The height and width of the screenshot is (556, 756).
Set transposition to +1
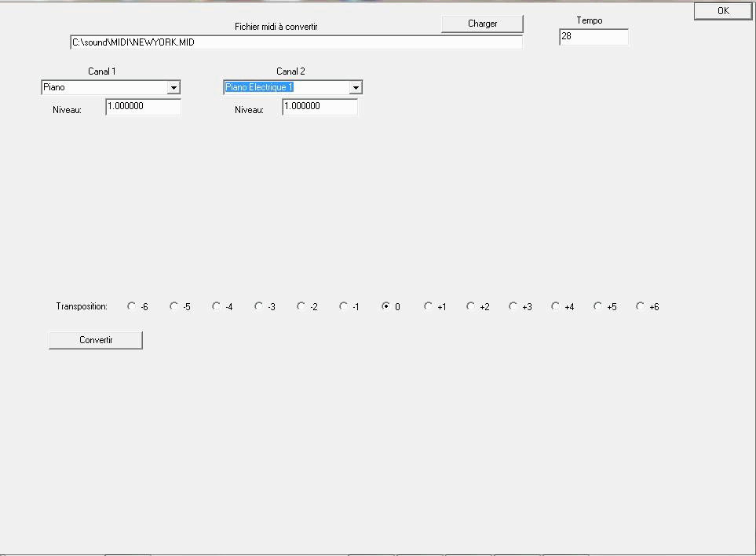pyautogui.click(x=429, y=306)
